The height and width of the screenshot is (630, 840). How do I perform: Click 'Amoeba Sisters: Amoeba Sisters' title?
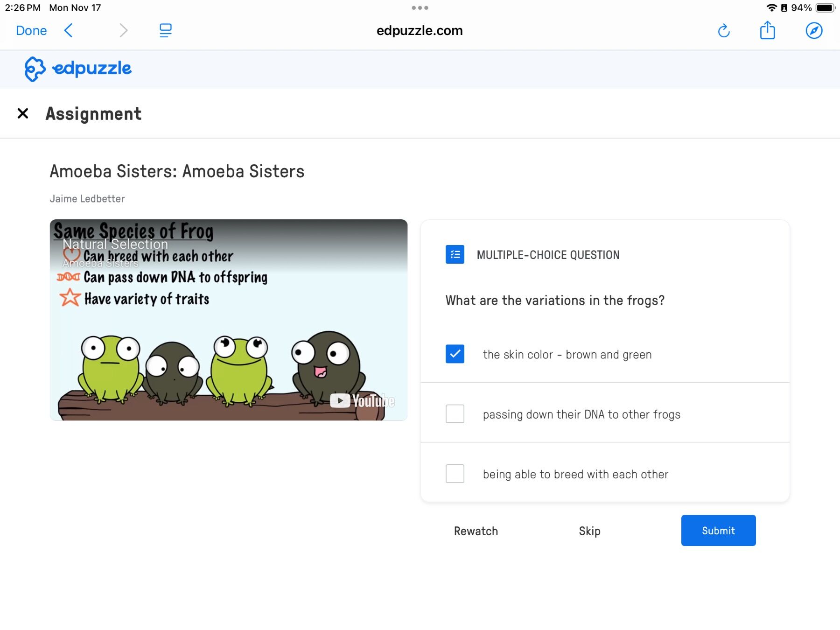[177, 171]
